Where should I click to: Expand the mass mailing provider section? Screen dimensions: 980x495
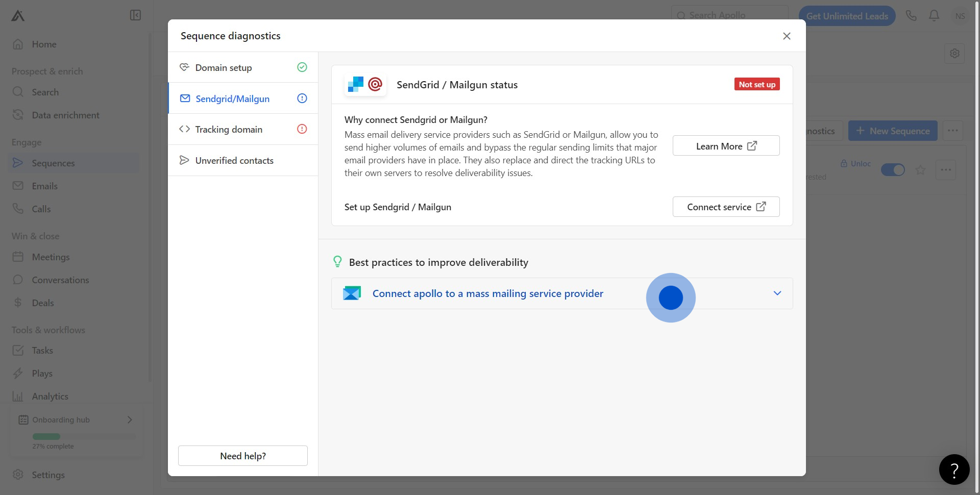777,293
